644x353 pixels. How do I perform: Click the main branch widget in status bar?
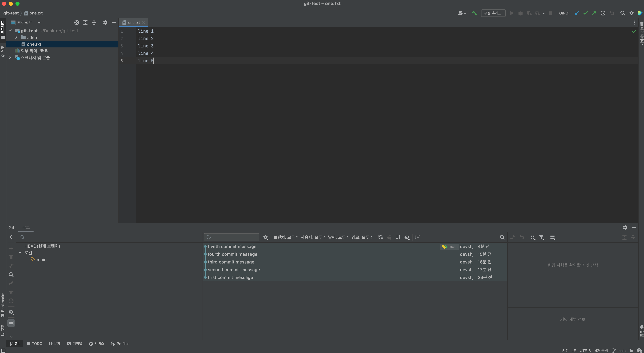[x=619, y=350]
